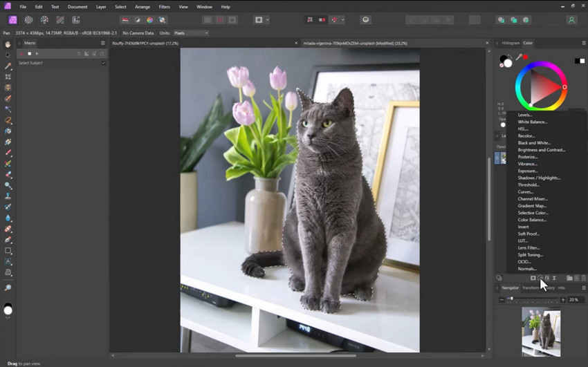Open the Layer Effects fx button

point(547,278)
